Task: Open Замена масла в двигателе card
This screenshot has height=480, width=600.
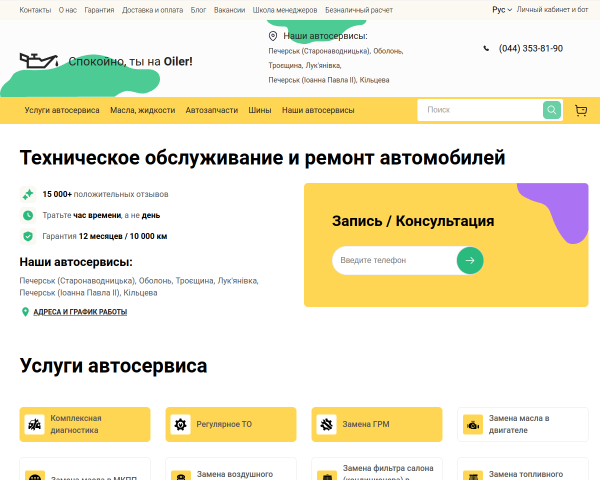Action: click(523, 424)
